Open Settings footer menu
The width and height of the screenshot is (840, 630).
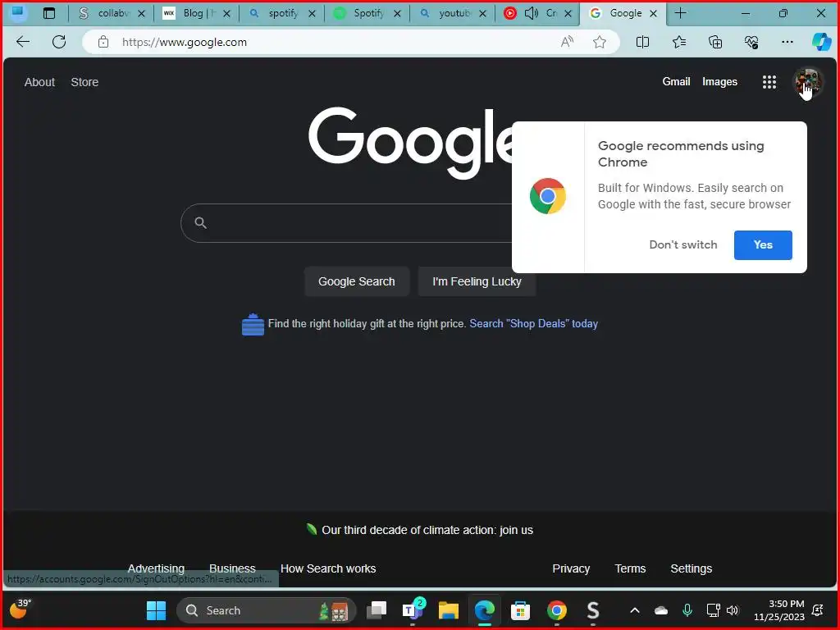coord(691,568)
